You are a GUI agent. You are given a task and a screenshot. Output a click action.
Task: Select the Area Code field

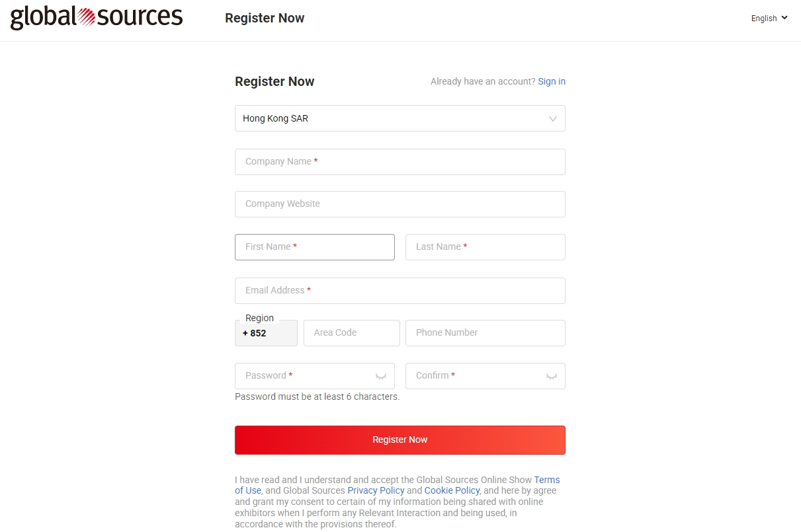(x=351, y=333)
